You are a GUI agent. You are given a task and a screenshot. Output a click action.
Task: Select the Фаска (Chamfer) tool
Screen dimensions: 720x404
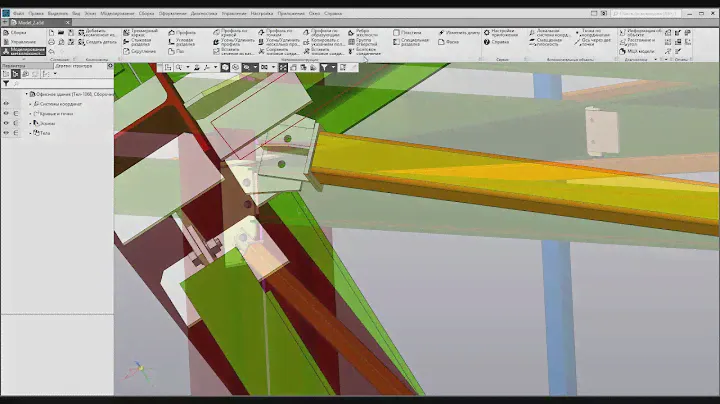click(441, 42)
